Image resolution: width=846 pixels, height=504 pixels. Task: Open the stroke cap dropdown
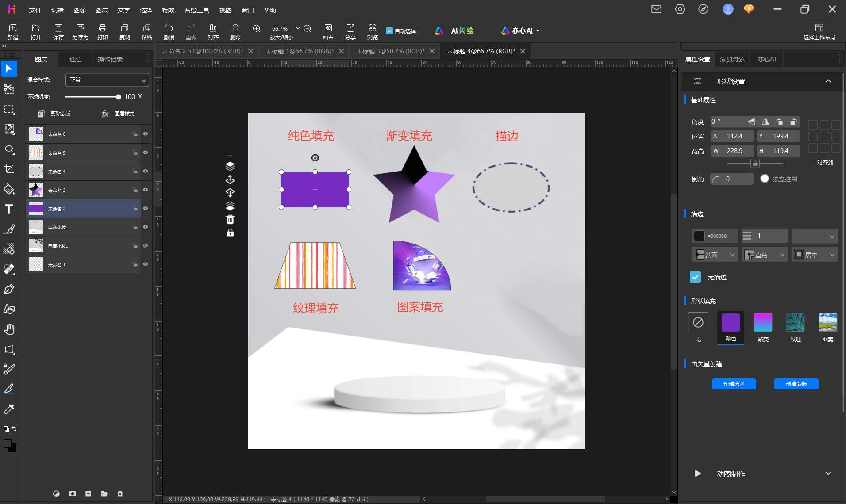[x=715, y=255]
